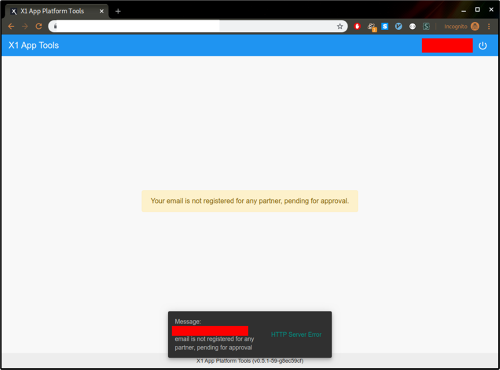Click the HTTP Server Error action
This screenshot has width=500, height=370.
(296, 334)
